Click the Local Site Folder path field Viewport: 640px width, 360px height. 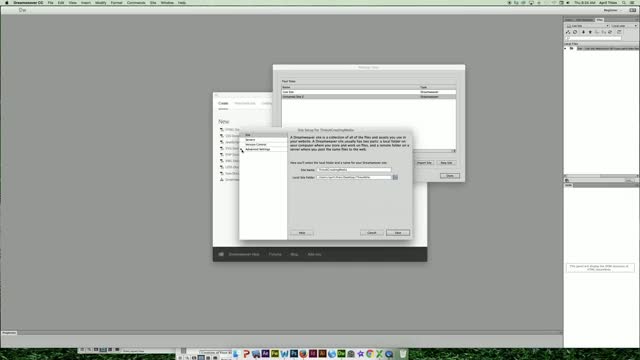click(x=354, y=178)
